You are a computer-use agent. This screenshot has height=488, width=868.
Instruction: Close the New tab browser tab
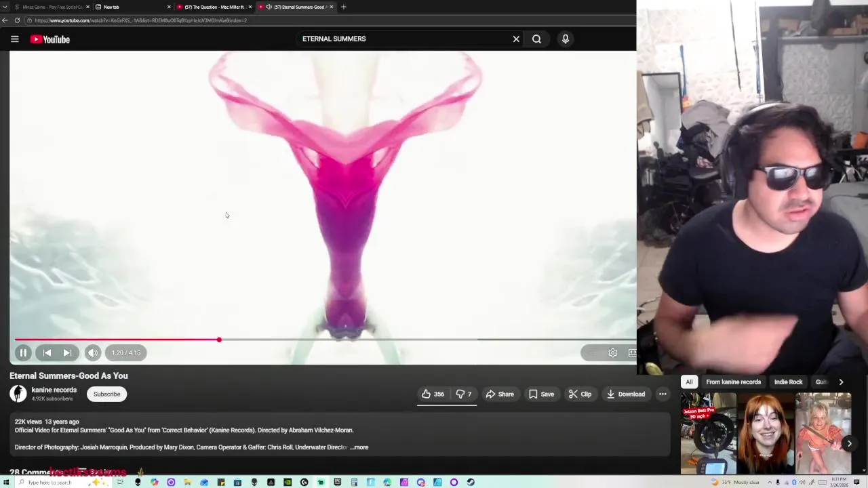(169, 7)
